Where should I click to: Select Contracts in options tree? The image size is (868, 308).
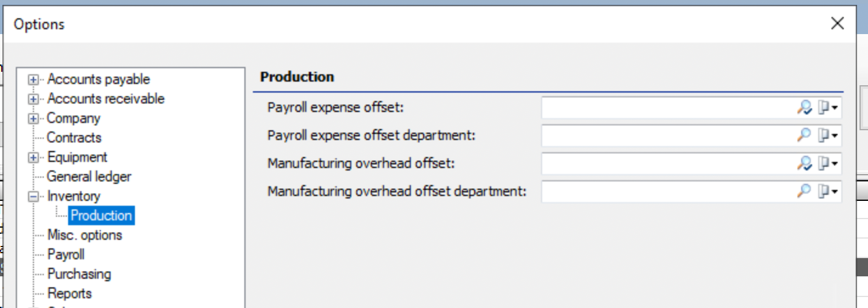(74, 138)
